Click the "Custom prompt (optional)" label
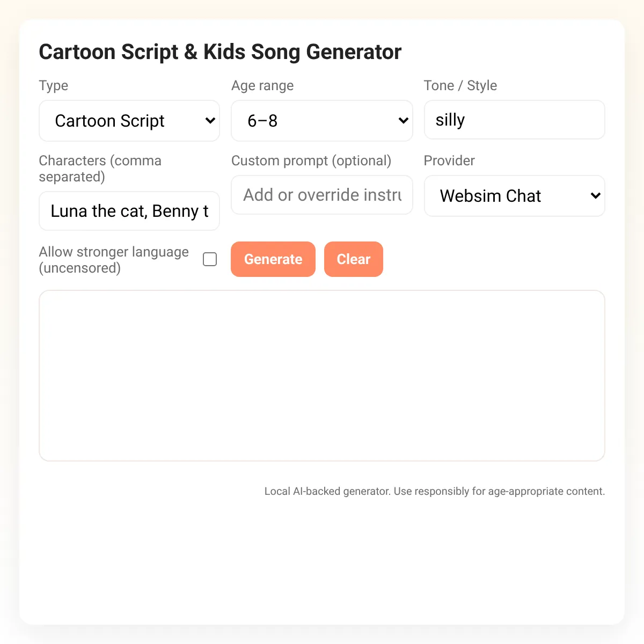The image size is (644, 644). click(x=311, y=161)
